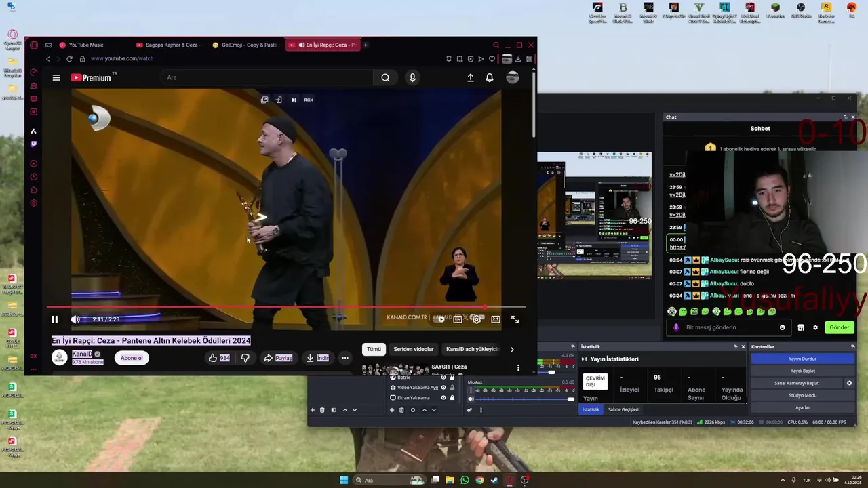Image resolution: width=868 pixels, height=488 pixels.
Task: Click 'Yayını Durdur' stop streaming button
Action: pyautogui.click(x=802, y=359)
